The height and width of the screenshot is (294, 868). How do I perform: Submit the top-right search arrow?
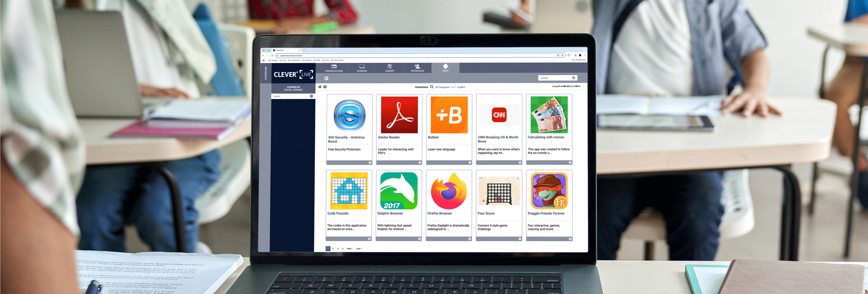pos(574,78)
